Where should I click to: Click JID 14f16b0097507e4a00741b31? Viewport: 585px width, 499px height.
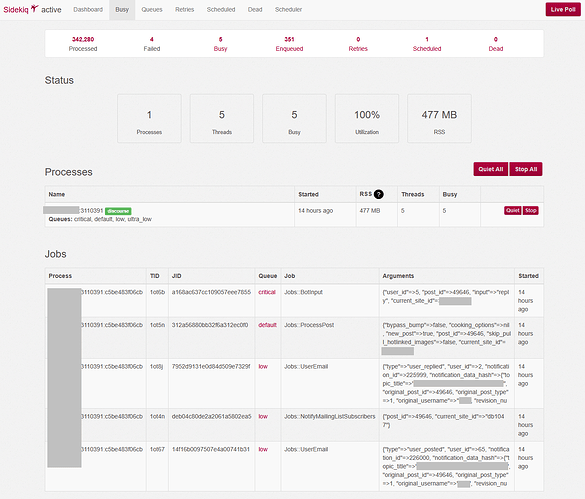point(210,449)
